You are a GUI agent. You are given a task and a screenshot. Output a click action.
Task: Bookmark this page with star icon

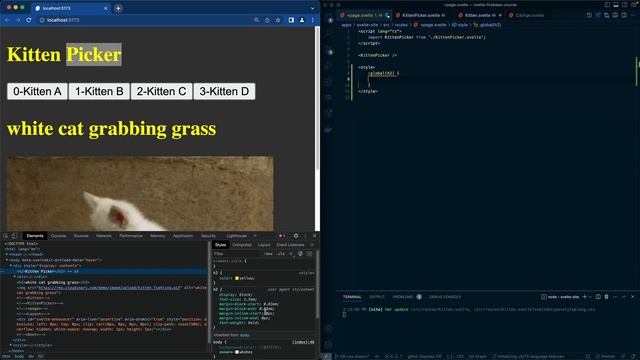(x=278, y=20)
